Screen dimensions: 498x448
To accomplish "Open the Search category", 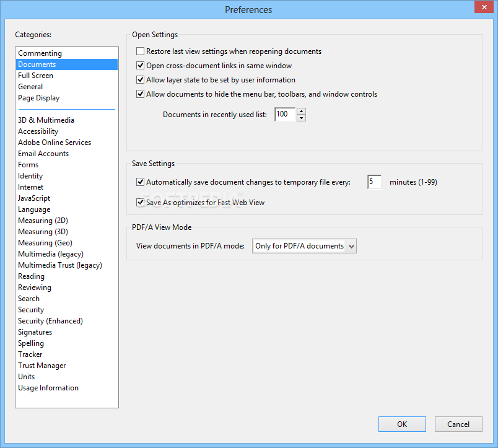I will (x=67, y=298).
